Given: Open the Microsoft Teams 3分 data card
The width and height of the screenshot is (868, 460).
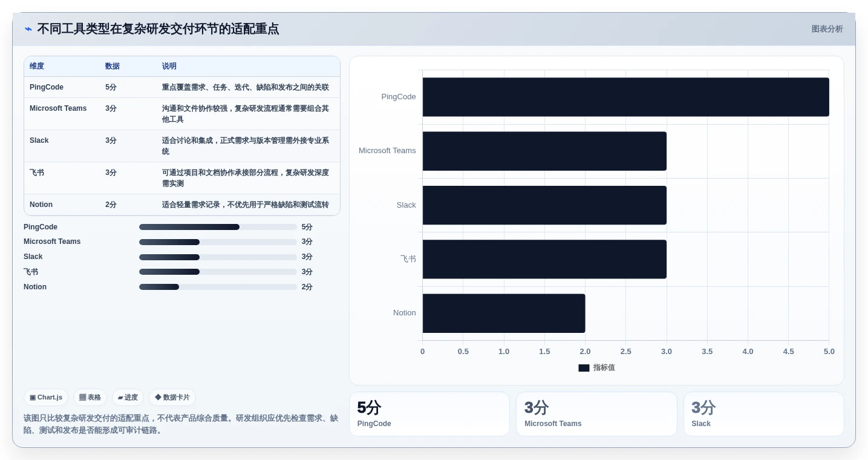Looking at the screenshot, I should point(596,414).
